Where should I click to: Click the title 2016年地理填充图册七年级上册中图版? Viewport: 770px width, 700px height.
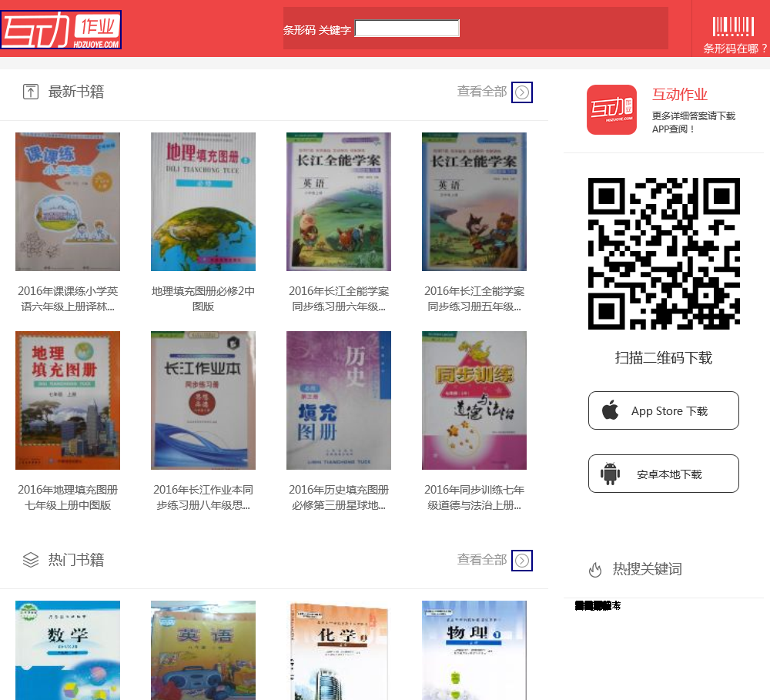point(68,497)
